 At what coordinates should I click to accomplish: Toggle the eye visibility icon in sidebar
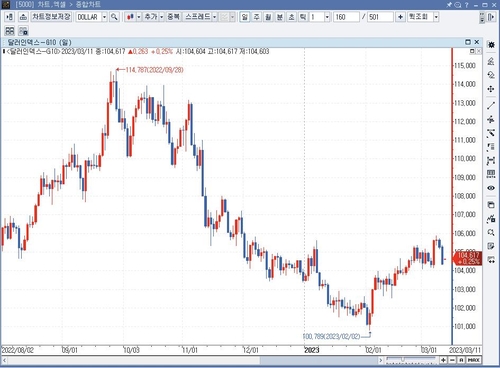(x=491, y=188)
